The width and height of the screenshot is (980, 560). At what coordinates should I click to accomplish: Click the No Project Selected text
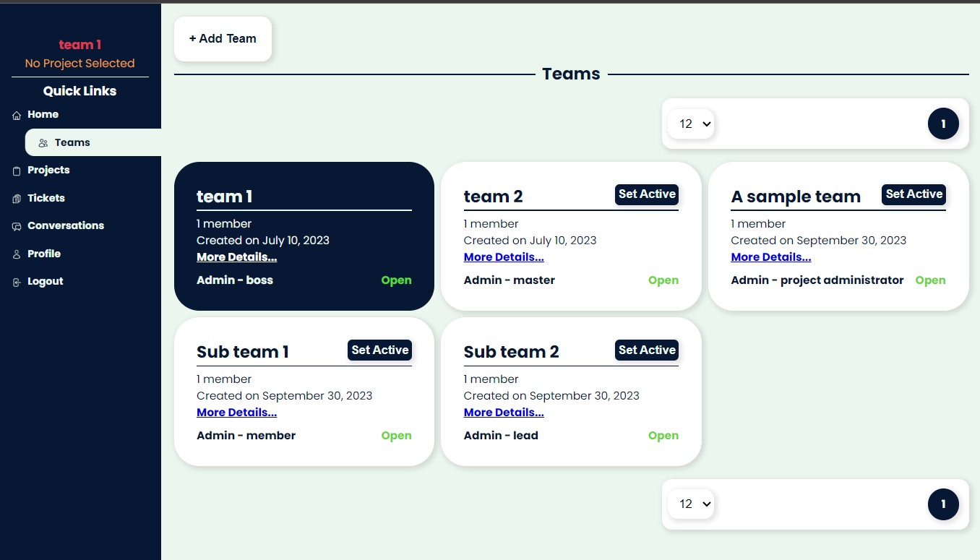pyautogui.click(x=79, y=64)
